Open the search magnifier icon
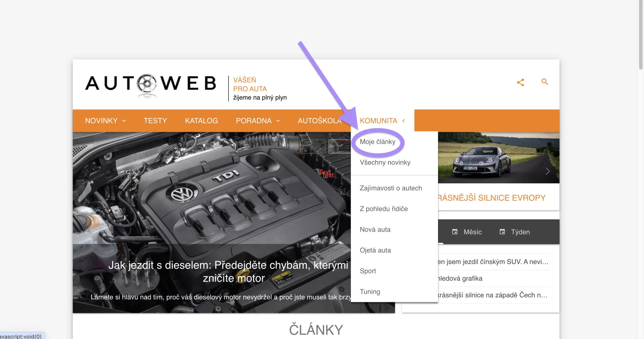This screenshot has width=644, height=339. pyautogui.click(x=545, y=82)
